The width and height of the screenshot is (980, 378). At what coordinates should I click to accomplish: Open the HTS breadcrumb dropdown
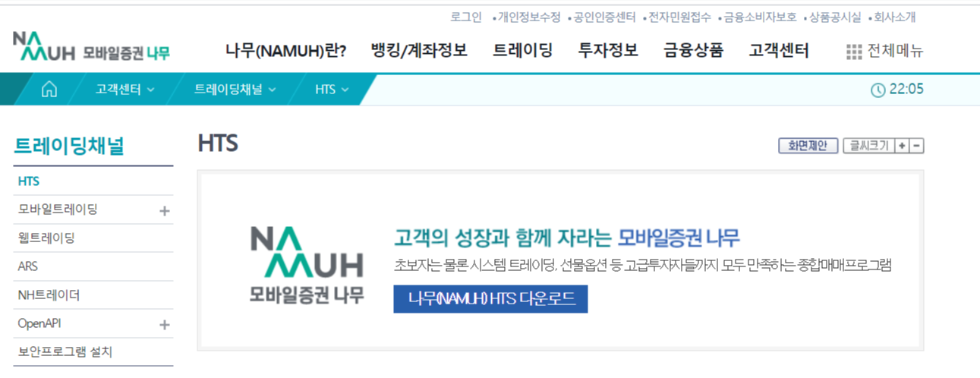tap(332, 90)
